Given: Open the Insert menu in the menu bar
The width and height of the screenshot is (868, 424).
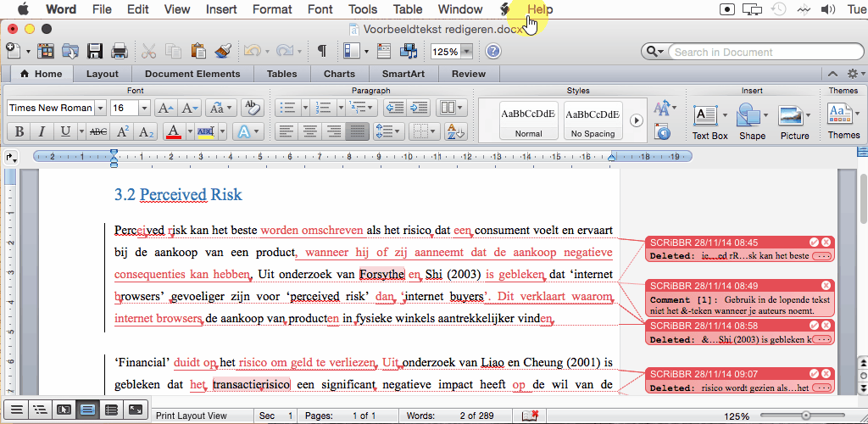Looking at the screenshot, I should (x=221, y=9).
